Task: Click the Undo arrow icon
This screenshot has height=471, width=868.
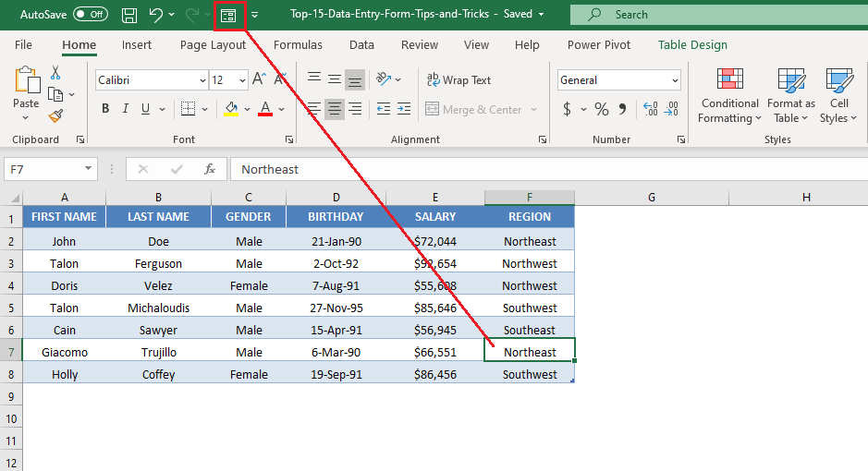Action: pos(156,15)
